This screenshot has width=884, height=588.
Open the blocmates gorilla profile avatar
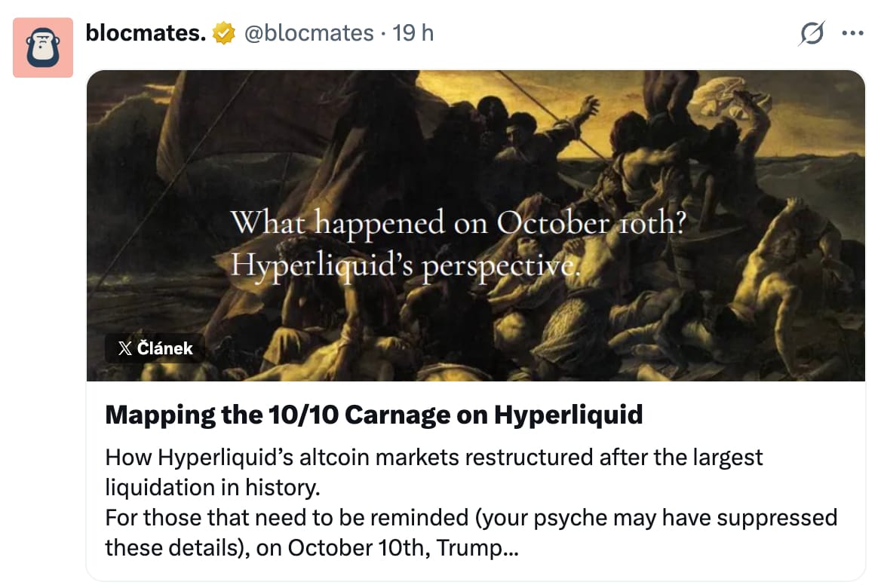tap(43, 47)
